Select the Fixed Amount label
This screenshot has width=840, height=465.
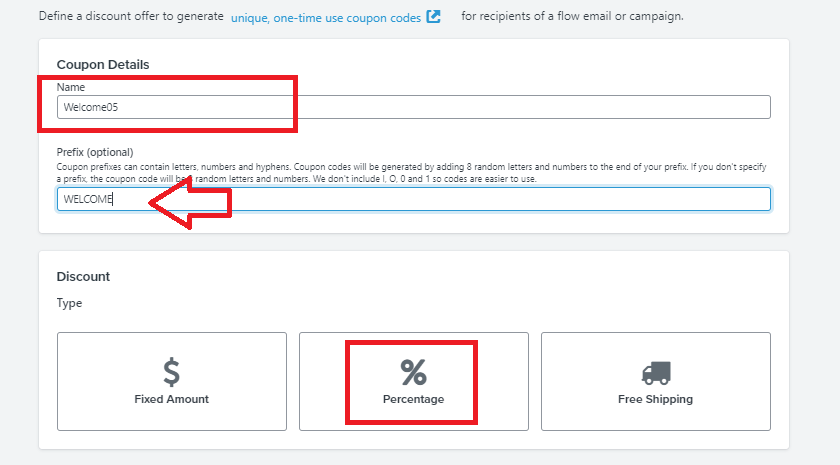point(171,399)
